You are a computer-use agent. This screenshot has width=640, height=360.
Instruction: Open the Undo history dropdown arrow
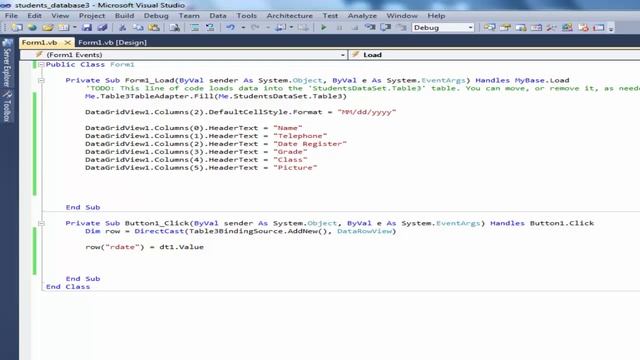tap(243, 27)
